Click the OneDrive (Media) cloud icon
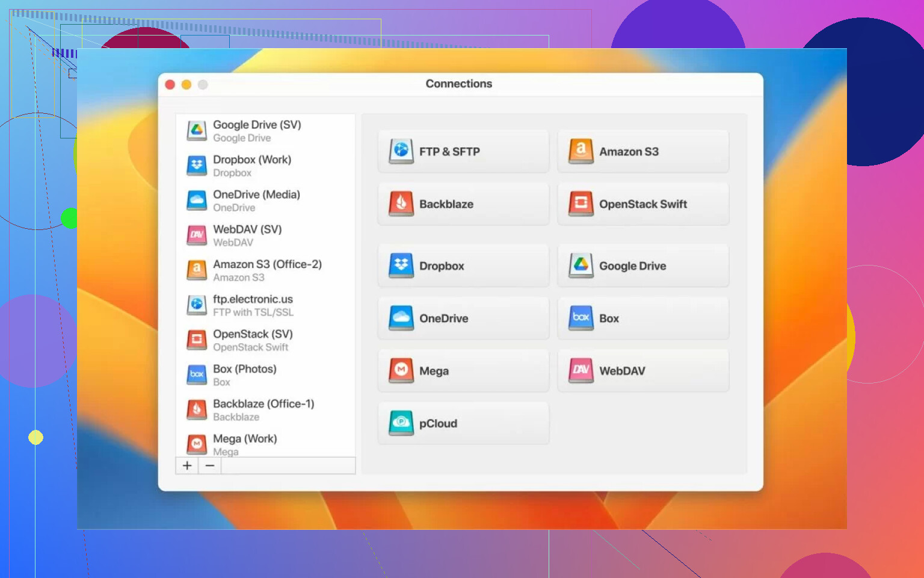Viewport: 924px width, 578px height. click(x=196, y=200)
